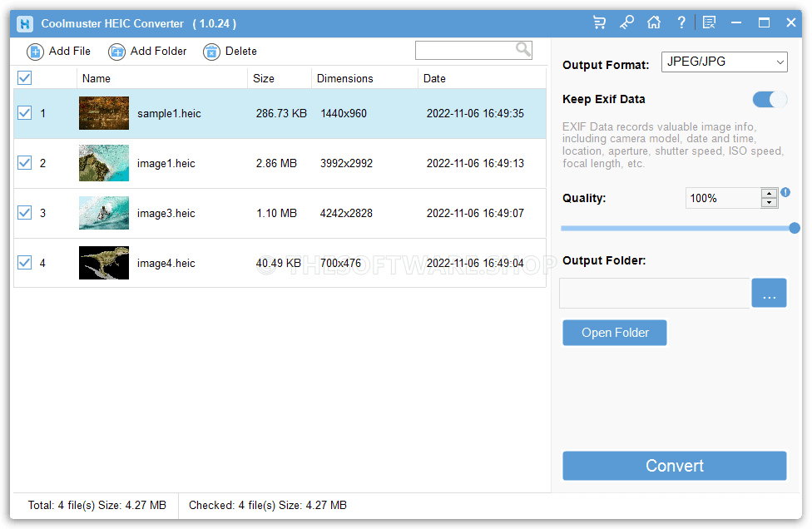Toggle the select-all checkbox in header
The height and width of the screenshot is (529, 812).
(25, 78)
